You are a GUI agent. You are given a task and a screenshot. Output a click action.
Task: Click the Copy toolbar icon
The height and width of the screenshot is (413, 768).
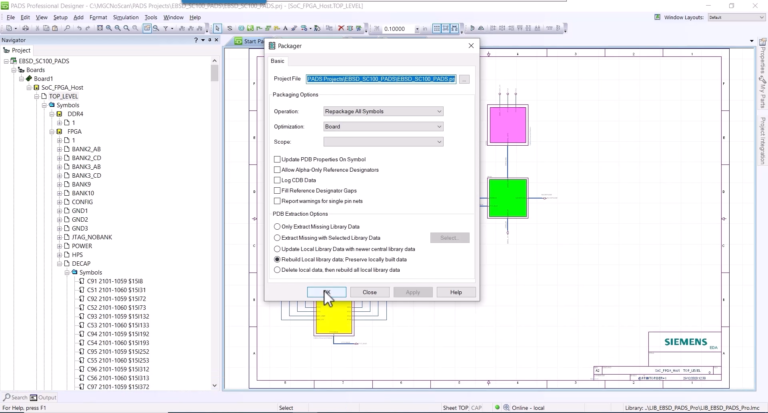point(46,28)
